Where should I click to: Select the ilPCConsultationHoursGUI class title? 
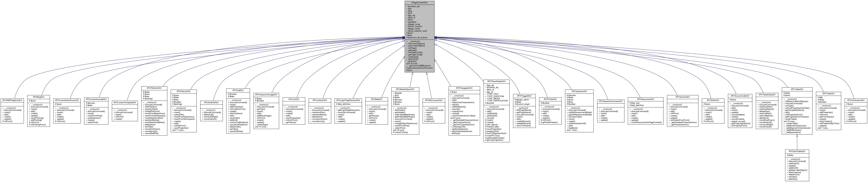tap(67, 100)
